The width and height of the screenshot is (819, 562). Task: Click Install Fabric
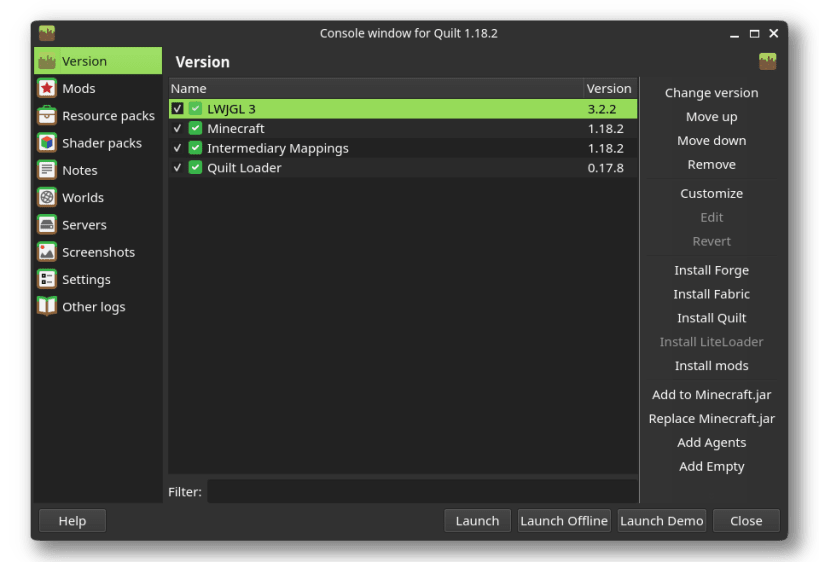pyautogui.click(x=711, y=294)
